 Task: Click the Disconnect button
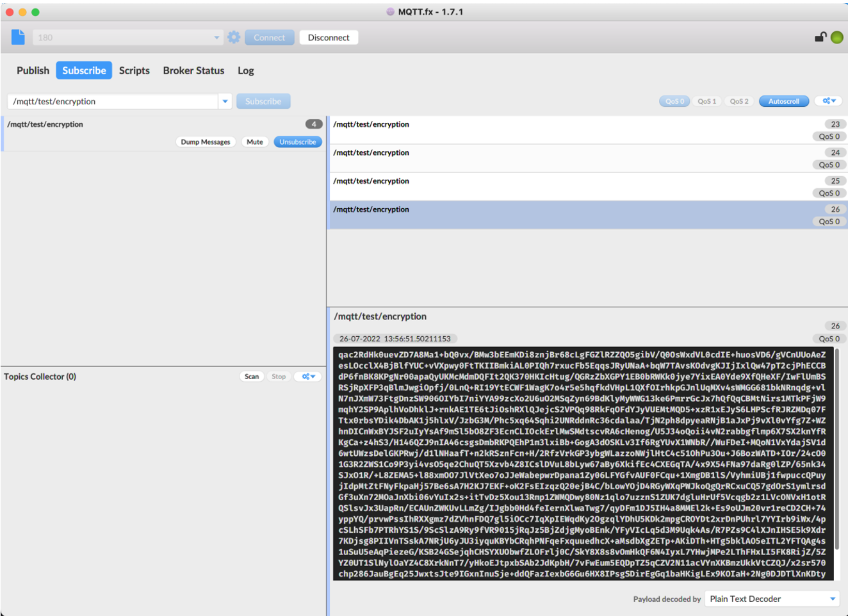(x=329, y=38)
